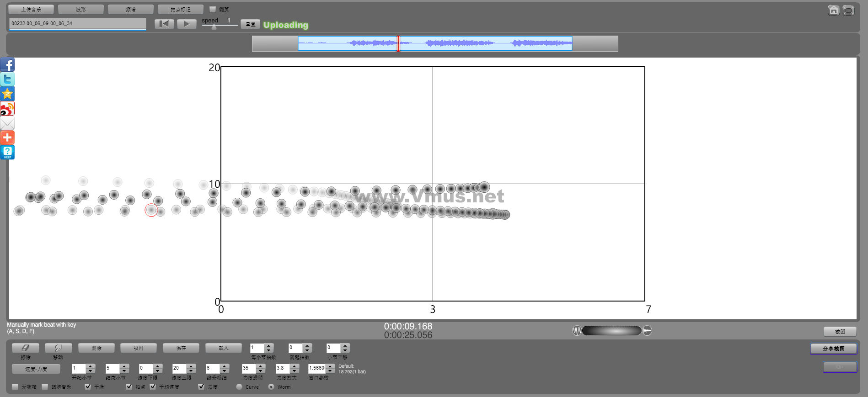Open the Weibo share icon
Viewport: 868px width, 397px height.
7,109
